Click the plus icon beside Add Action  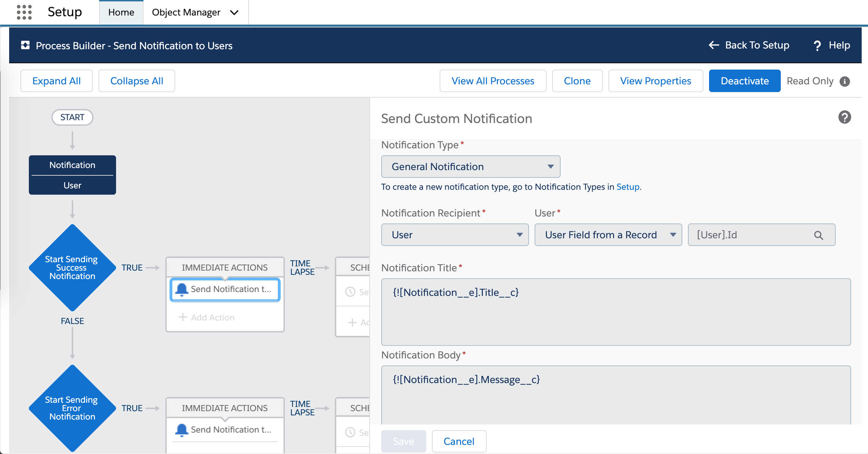click(183, 317)
